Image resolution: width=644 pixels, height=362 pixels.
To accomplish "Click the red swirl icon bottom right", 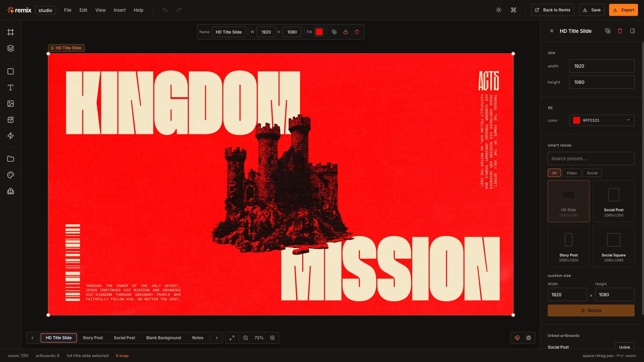I will click(517, 338).
